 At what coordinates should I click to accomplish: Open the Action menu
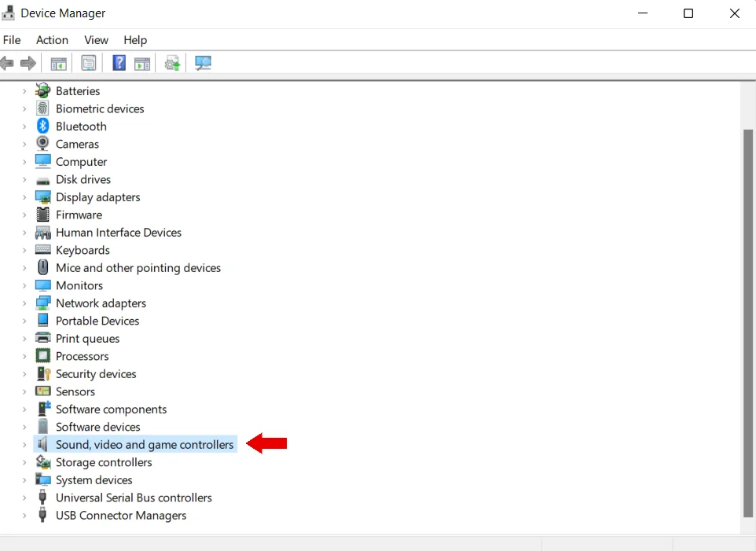tap(52, 40)
